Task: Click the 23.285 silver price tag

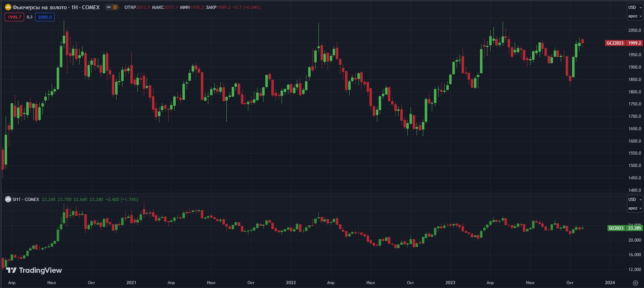Action: coord(634,228)
